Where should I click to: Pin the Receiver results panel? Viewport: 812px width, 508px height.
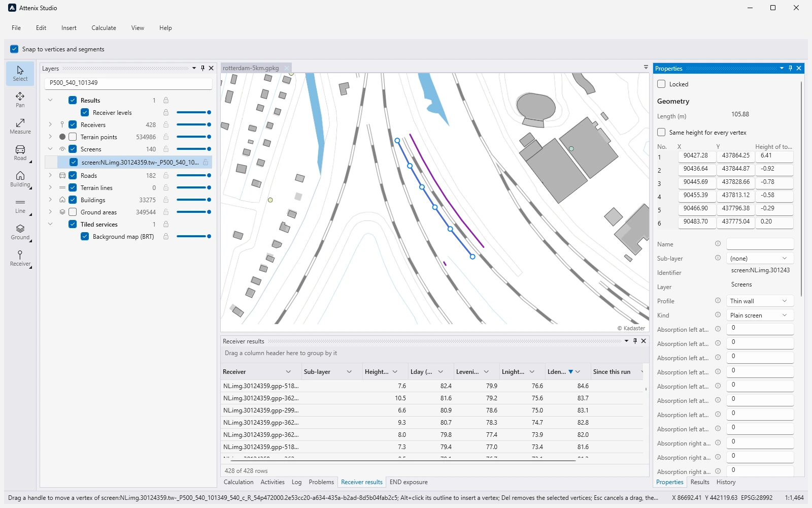(x=635, y=341)
